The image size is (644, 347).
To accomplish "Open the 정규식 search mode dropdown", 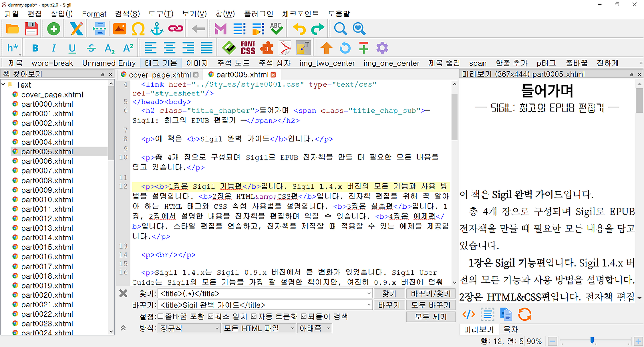I will tap(189, 328).
